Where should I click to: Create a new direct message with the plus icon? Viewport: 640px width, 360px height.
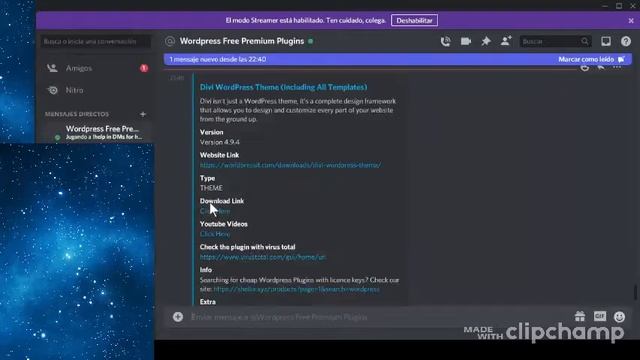click(x=143, y=114)
